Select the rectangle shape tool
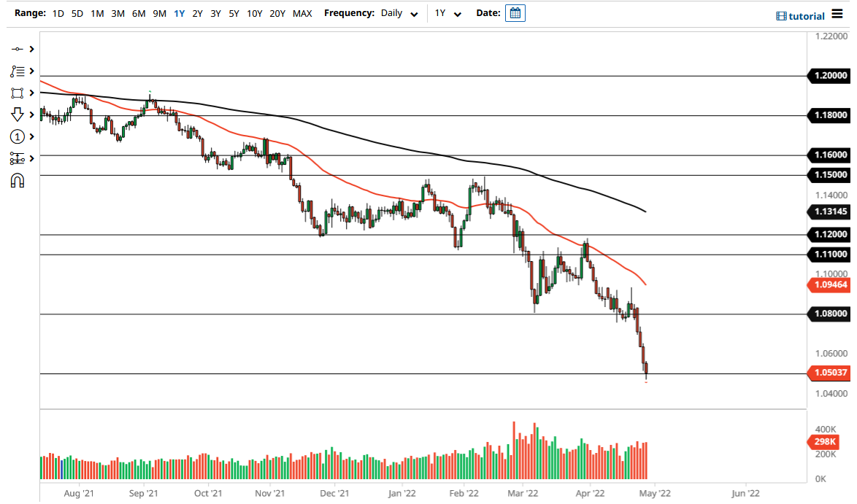Screen dimensions: 857x504 (18, 93)
